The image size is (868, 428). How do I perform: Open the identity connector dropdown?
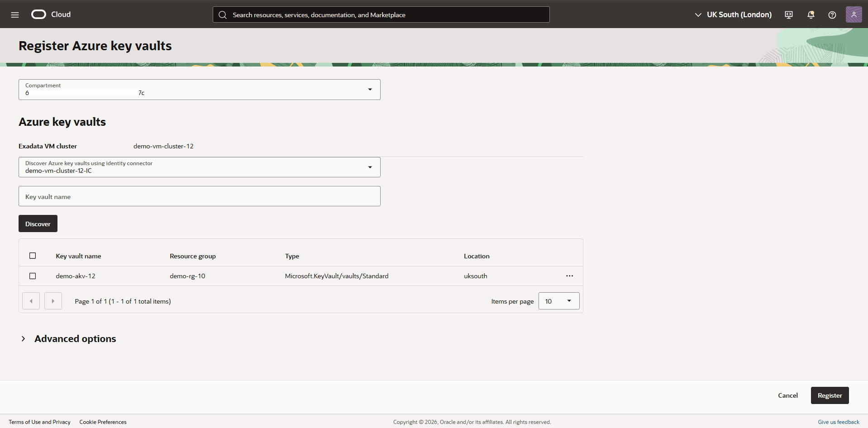pyautogui.click(x=370, y=167)
